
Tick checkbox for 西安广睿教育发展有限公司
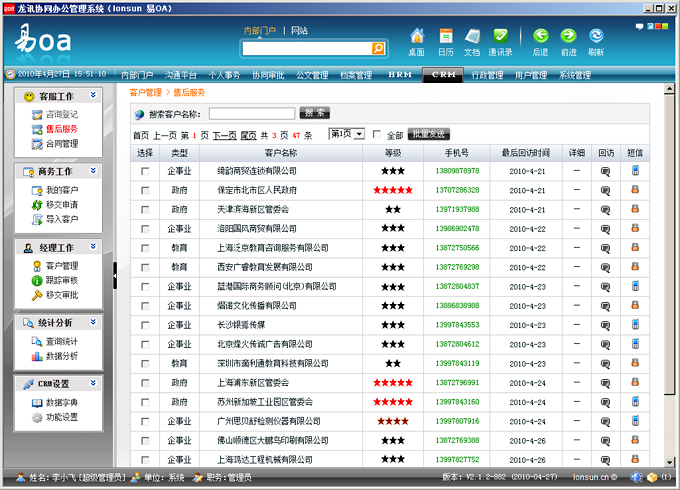tap(145, 268)
